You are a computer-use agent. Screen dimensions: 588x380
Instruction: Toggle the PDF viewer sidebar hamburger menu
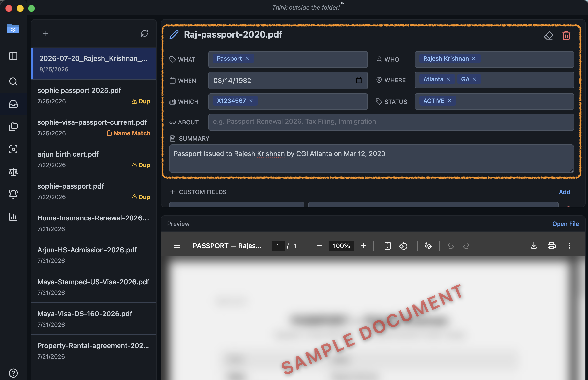tap(177, 245)
